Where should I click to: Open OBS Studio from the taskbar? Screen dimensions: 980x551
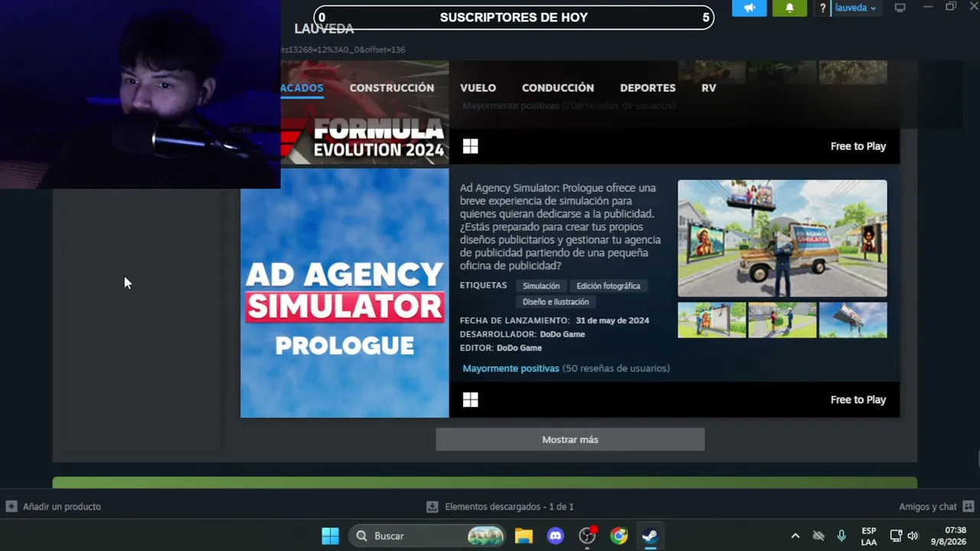pyautogui.click(x=587, y=536)
